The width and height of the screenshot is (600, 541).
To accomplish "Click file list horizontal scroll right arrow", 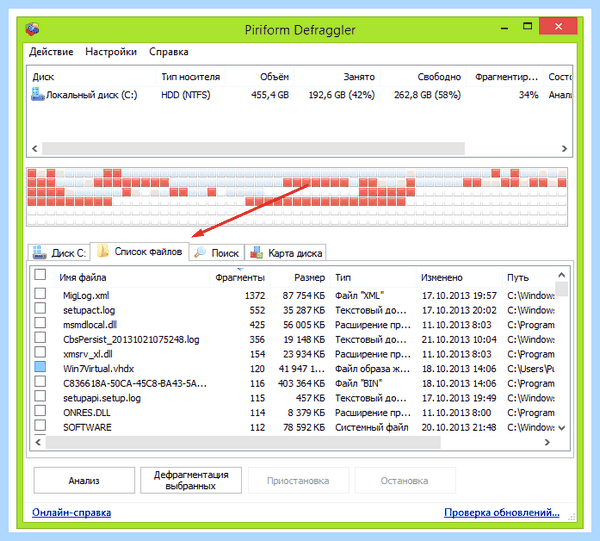I will (x=547, y=442).
